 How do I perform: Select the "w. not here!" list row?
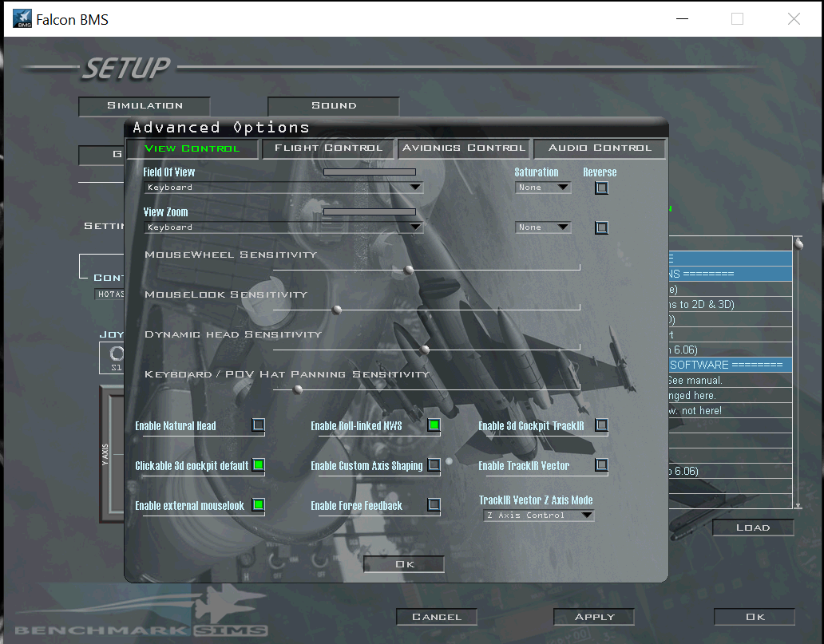pyautogui.click(x=731, y=411)
